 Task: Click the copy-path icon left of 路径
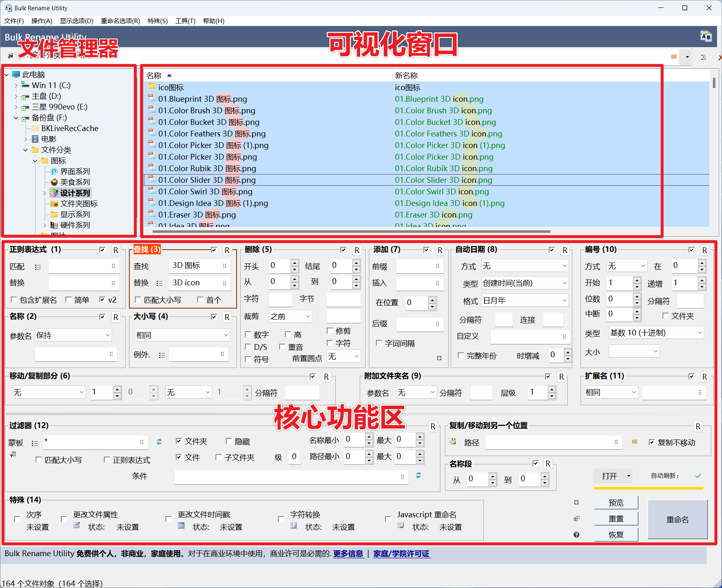[453, 442]
